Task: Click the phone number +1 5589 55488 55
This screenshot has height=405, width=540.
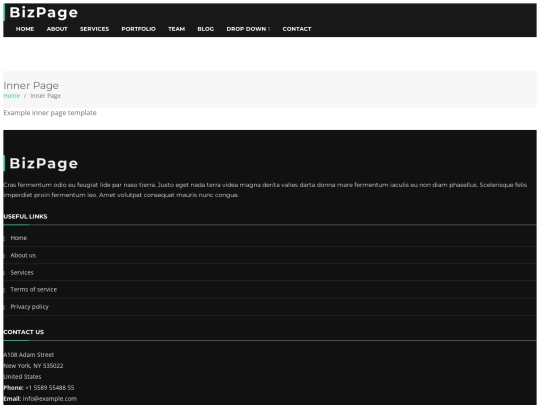Action: coord(50,388)
